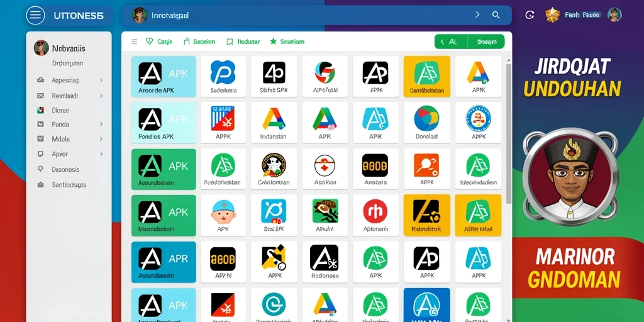The width and height of the screenshot is (644, 322).
Task: Click the Drponjuian text under Nobyaatiis
Action: [x=68, y=64]
